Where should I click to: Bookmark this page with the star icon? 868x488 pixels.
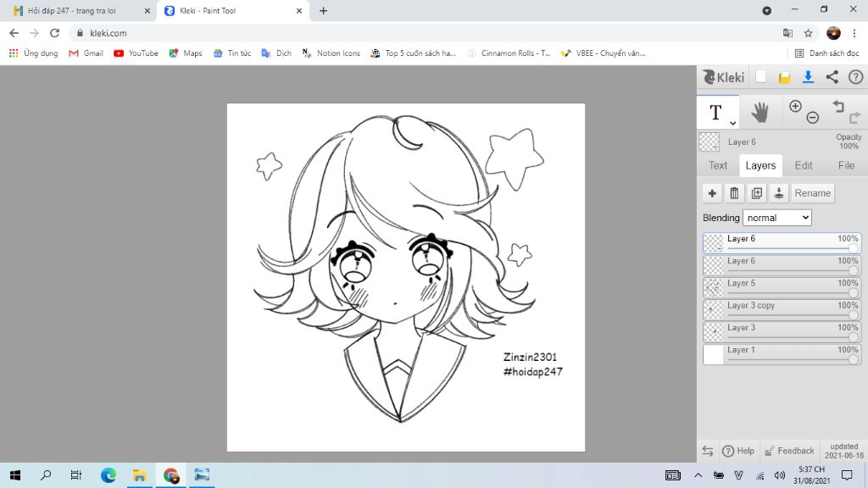pos(808,33)
